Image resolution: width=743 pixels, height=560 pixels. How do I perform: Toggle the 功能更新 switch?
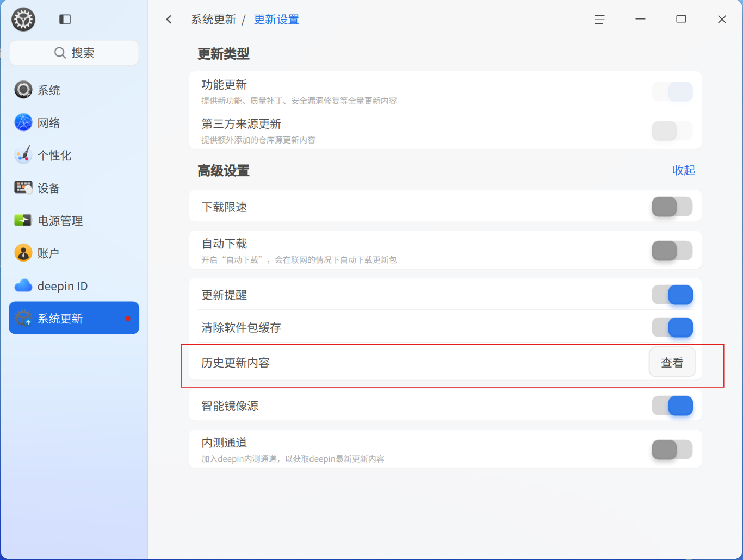[x=672, y=92]
